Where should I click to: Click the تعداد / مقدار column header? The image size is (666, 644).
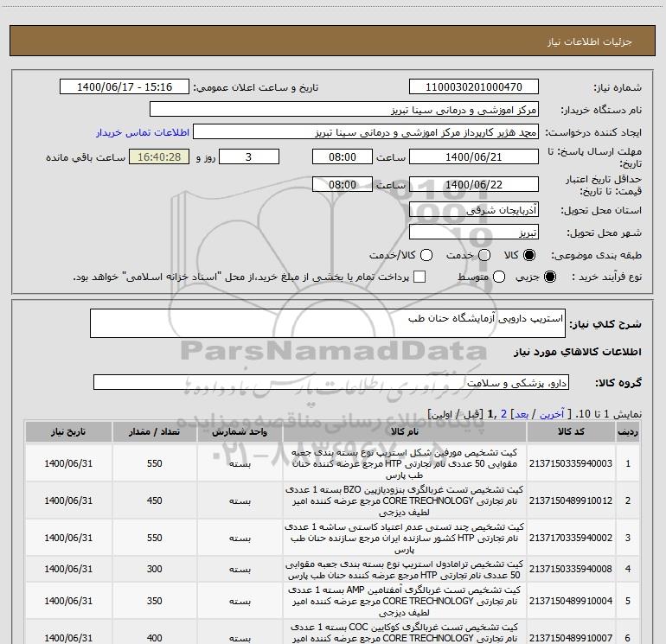tap(154, 431)
